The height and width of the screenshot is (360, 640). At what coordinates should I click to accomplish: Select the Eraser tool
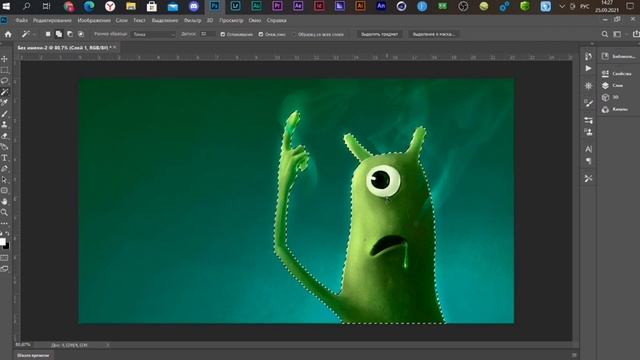(4, 136)
